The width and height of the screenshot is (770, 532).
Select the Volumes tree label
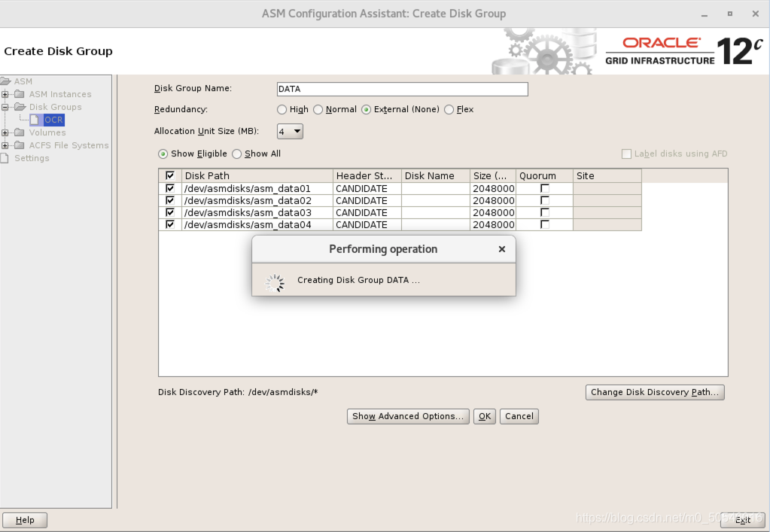[47, 132]
